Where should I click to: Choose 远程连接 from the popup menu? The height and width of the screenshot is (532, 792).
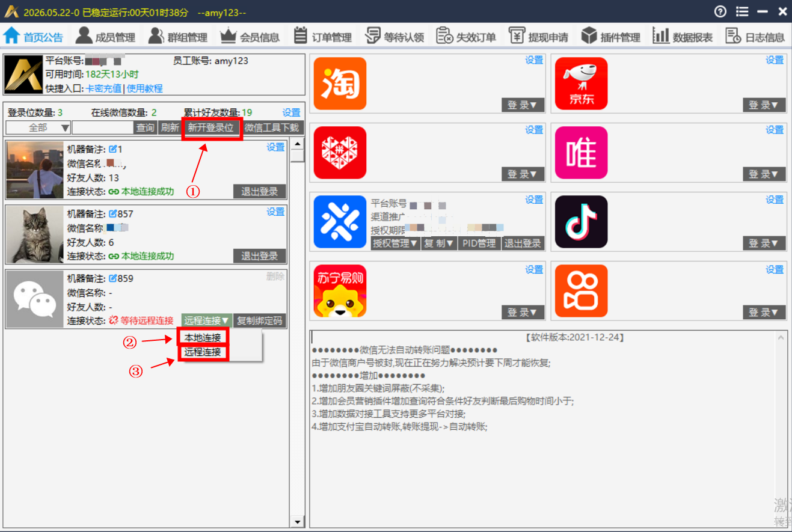click(x=203, y=352)
